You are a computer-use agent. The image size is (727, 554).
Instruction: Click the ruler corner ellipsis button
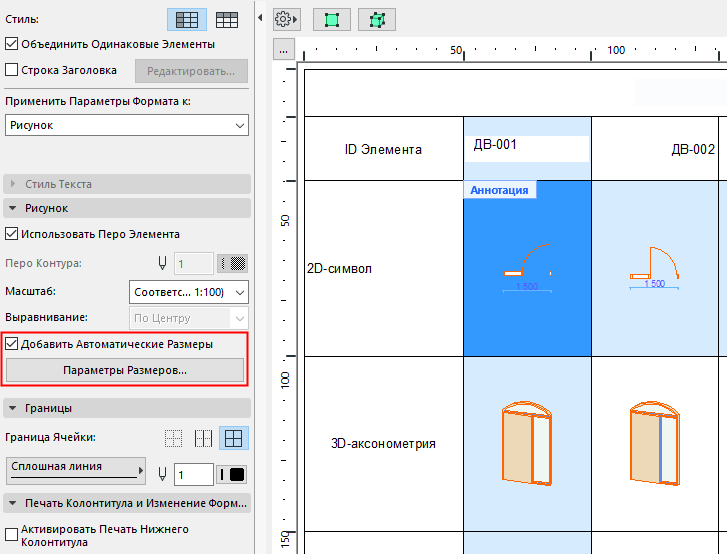(284, 50)
